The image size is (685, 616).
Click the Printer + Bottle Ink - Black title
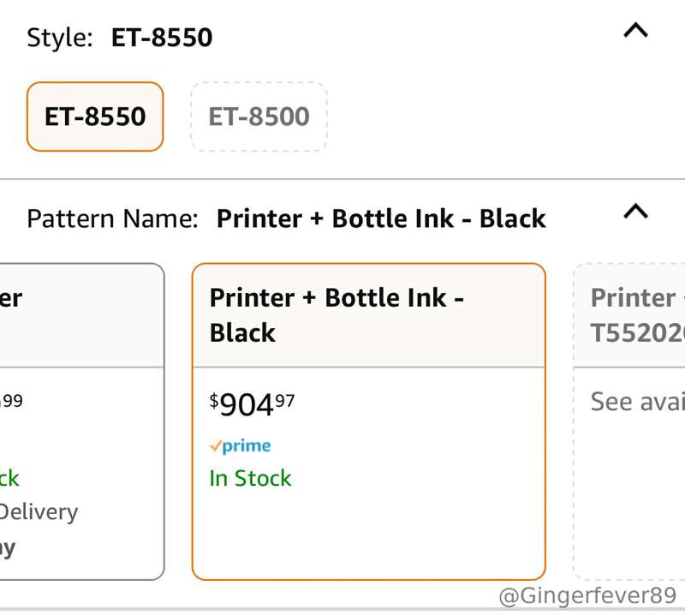337,315
